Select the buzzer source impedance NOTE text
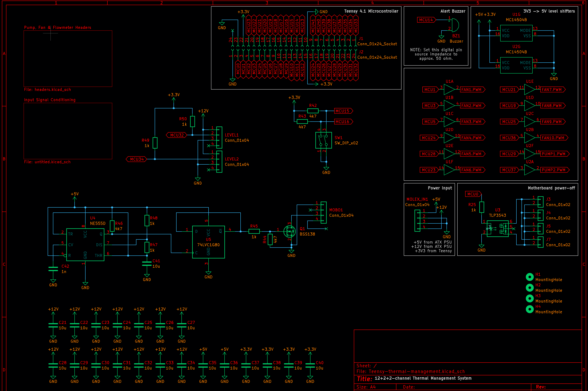This screenshot has width=588, height=391. (436, 54)
